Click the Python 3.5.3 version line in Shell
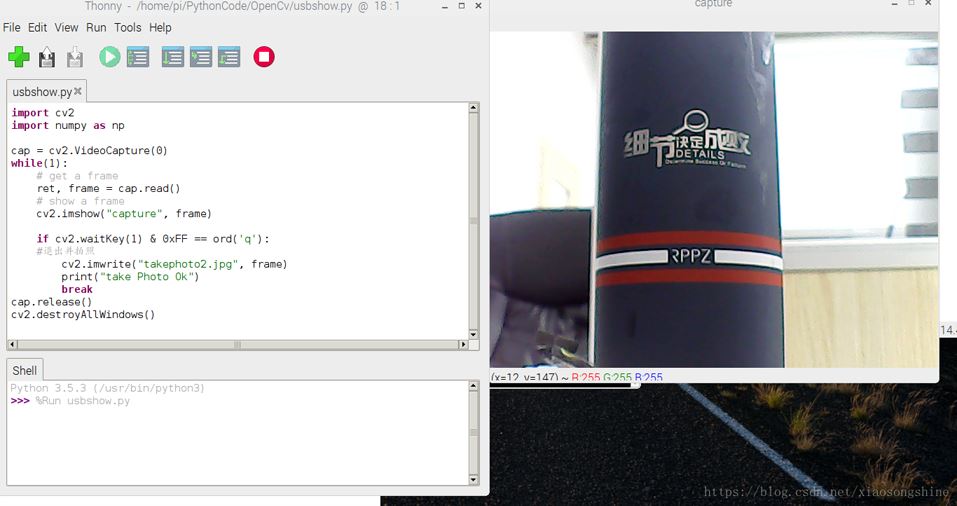 pos(107,388)
